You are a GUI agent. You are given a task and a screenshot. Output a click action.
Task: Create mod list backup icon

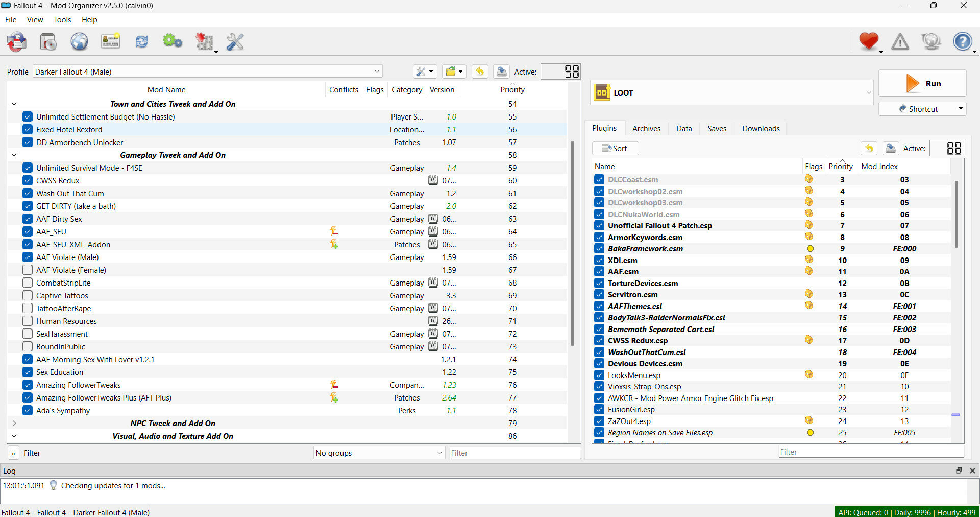click(502, 72)
